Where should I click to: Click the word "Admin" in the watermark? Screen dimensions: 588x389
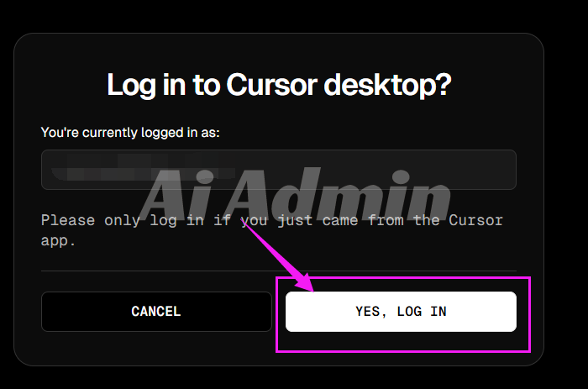click(343, 194)
